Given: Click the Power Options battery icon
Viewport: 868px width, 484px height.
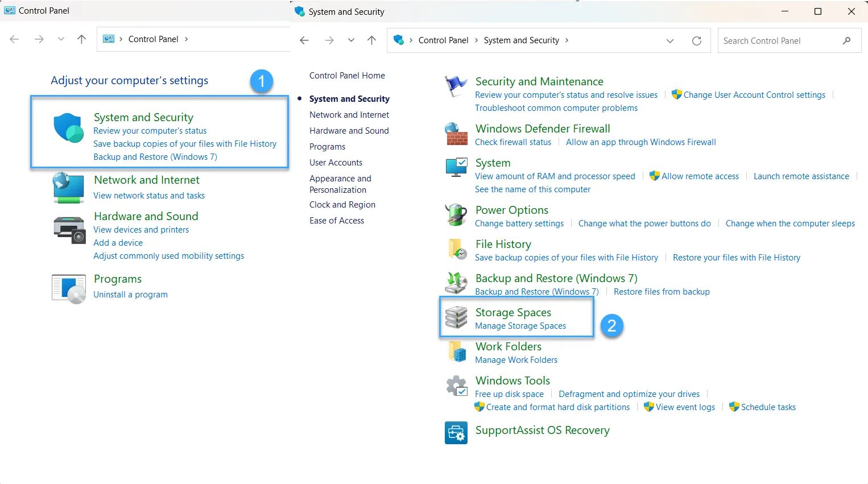Looking at the screenshot, I should click(x=456, y=214).
